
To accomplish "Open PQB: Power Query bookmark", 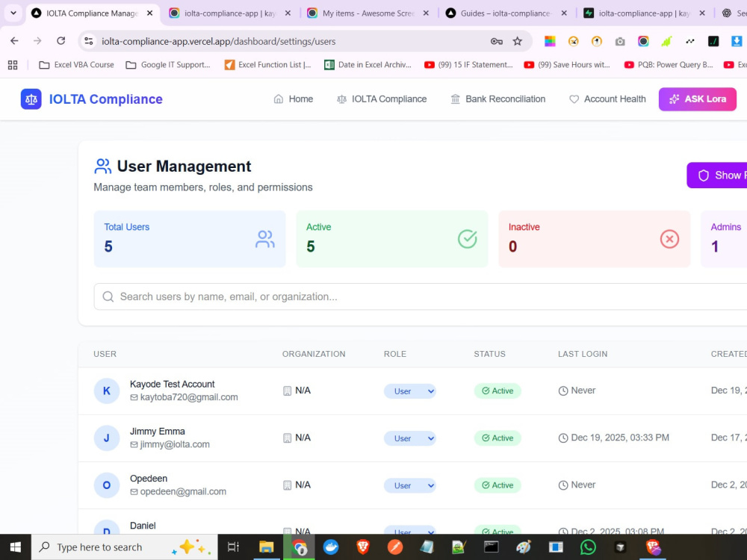I will pyautogui.click(x=669, y=65).
